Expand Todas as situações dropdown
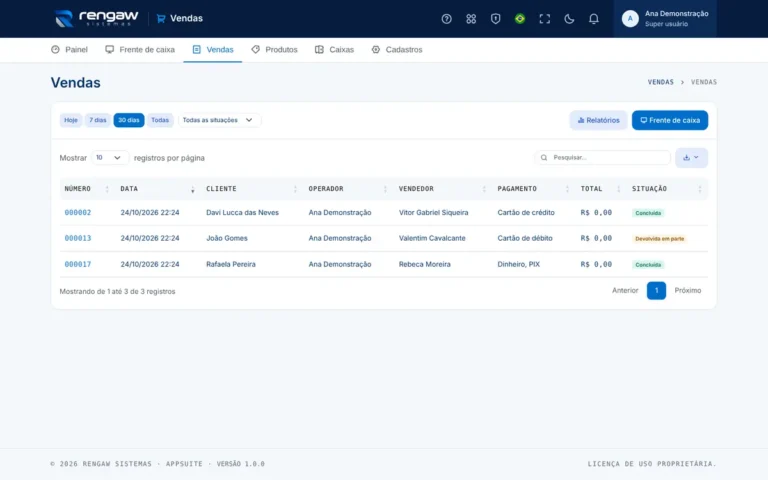 pyautogui.click(x=219, y=120)
